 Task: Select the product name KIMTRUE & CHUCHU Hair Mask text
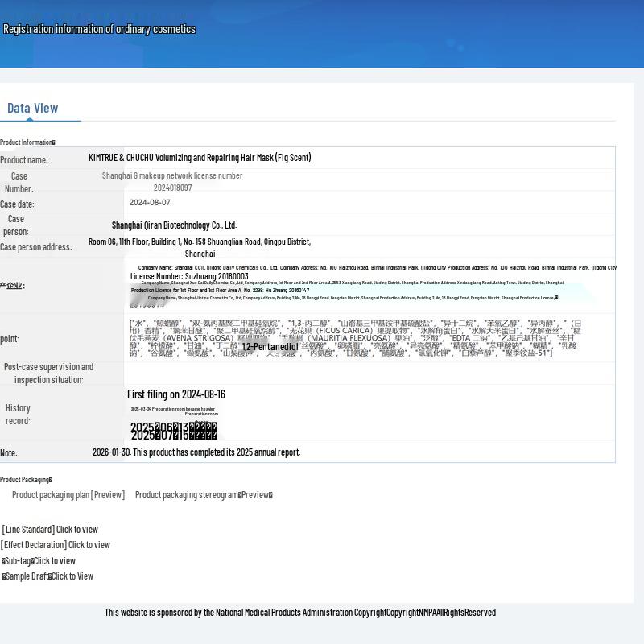click(x=200, y=158)
